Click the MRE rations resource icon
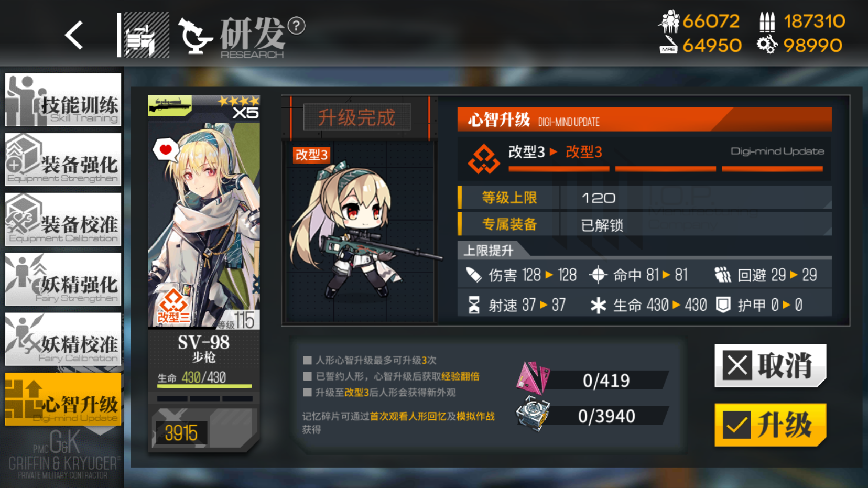Screen dimensions: 868x488 click(x=669, y=45)
